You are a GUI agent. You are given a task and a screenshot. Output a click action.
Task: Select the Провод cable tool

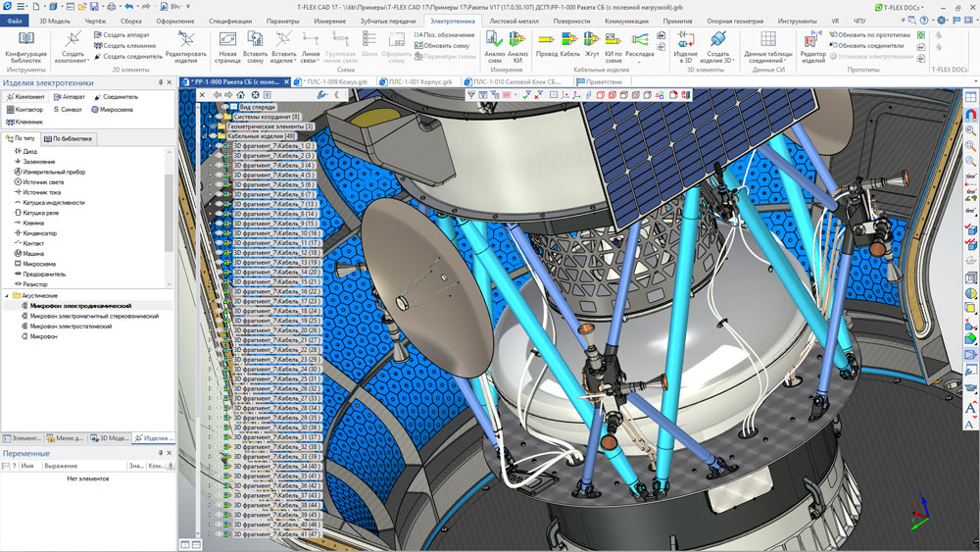point(546,45)
